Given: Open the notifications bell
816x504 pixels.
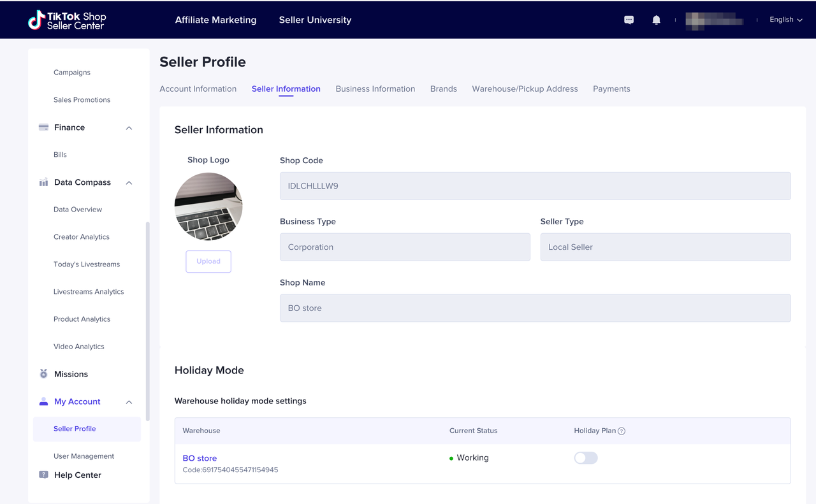Looking at the screenshot, I should coord(656,20).
